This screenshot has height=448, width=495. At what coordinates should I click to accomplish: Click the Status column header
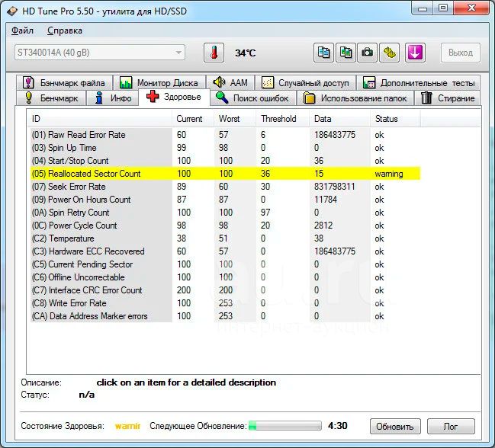[395, 119]
